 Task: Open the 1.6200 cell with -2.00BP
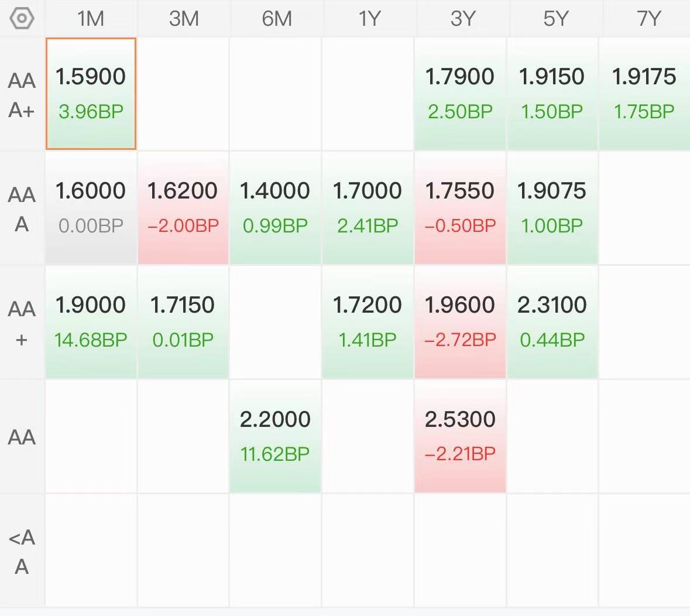pyautogui.click(x=183, y=208)
